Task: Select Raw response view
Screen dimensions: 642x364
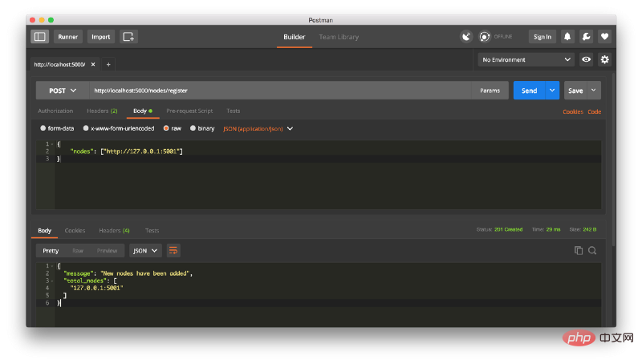Action: pyautogui.click(x=78, y=250)
